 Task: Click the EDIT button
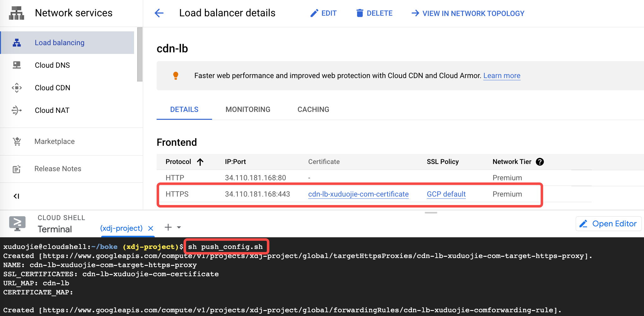323,13
